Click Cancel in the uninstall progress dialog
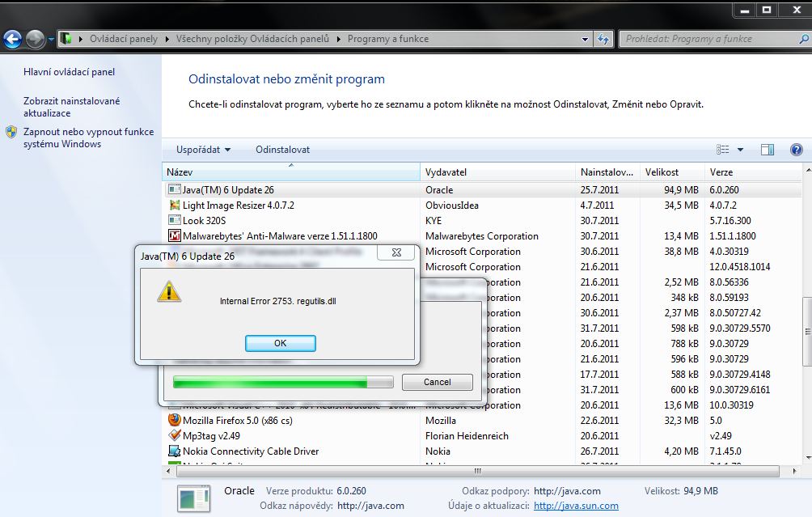The image size is (812, 517). tap(437, 382)
